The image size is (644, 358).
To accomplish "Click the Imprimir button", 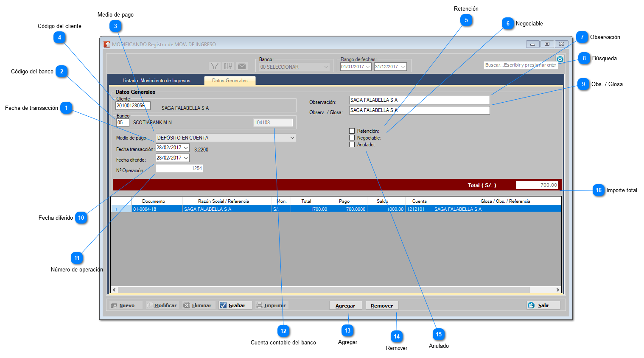I will [271, 305].
